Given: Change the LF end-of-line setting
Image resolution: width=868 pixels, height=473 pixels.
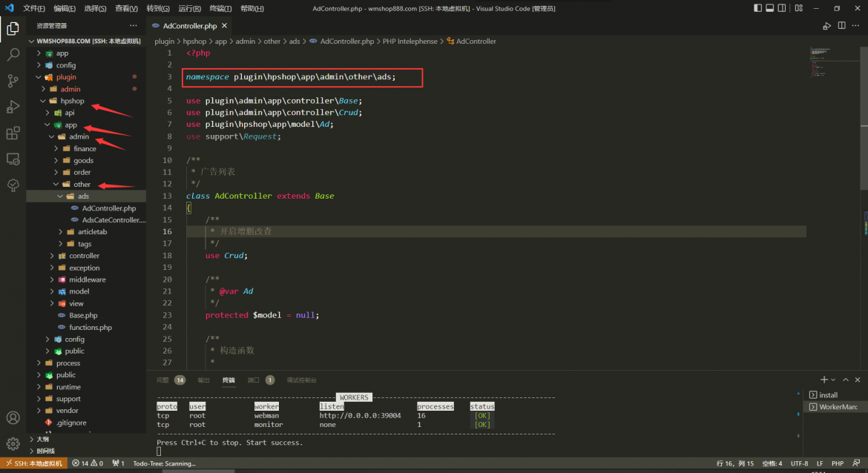Looking at the screenshot, I should [x=820, y=463].
